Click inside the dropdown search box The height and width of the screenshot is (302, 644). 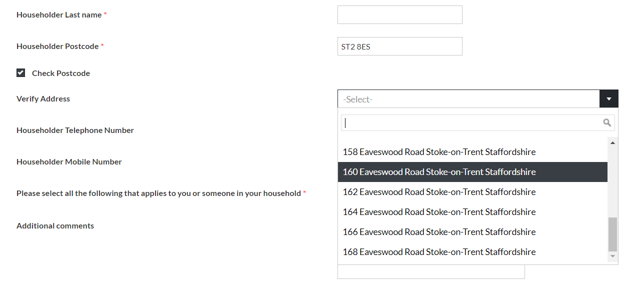click(x=470, y=122)
